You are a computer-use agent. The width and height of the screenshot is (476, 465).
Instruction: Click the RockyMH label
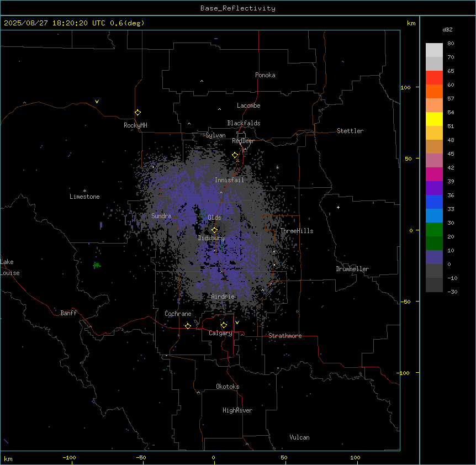tap(135, 125)
